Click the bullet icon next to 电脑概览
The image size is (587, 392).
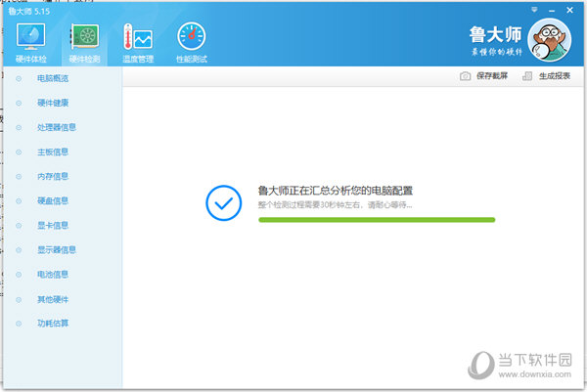pyautogui.click(x=19, y=78)
